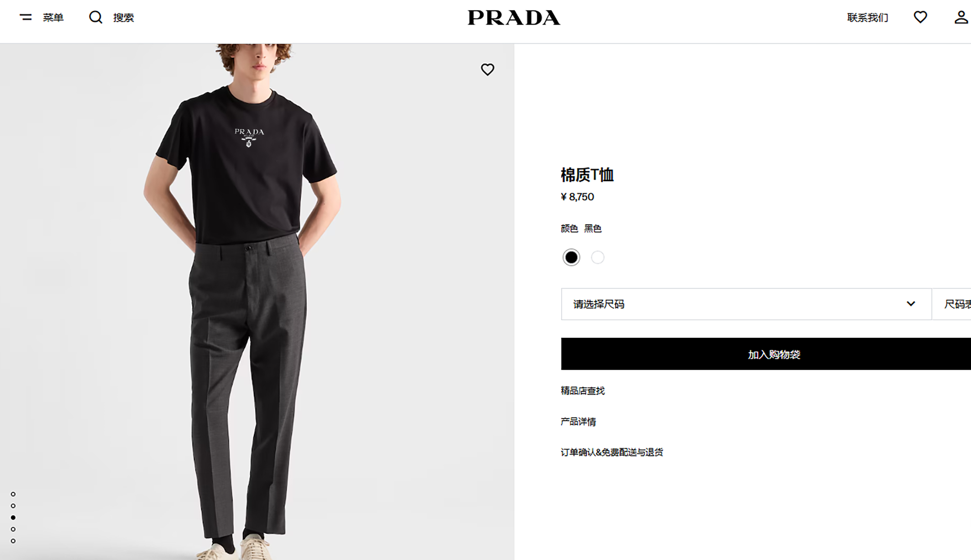Open wishlist heart icon in header
Image resolution: width=971 pixels, height=560 pixels.
pos(920,17)
